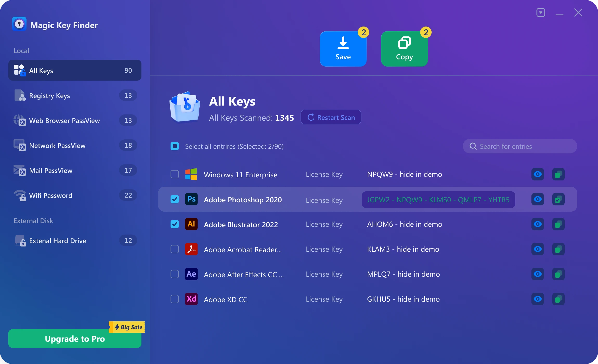This screenshot has height=364, width=598.
Task: Click the Search for entries field
Action: click(520, 146)
